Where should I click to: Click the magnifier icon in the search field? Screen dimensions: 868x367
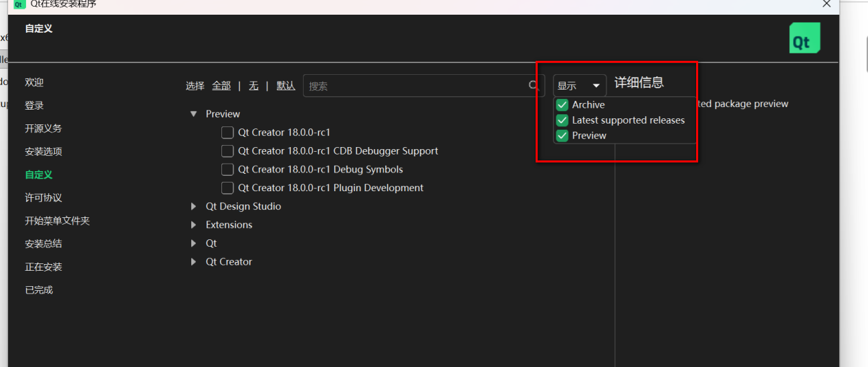click(x=534, y=86)
